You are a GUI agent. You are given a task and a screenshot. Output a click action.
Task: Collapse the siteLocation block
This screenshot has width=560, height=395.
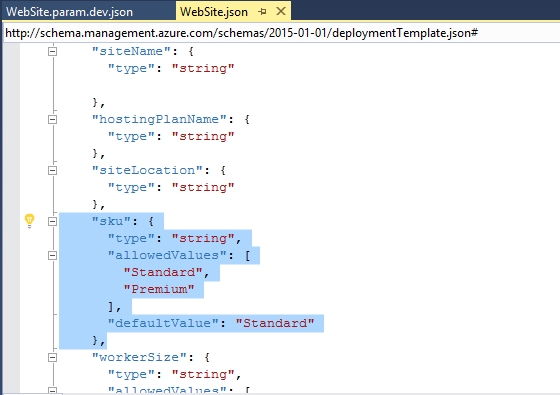(x=52, y=170)
